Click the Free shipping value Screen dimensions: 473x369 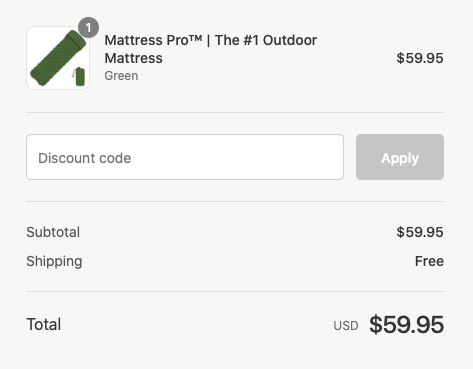click(x=429, y=261)
